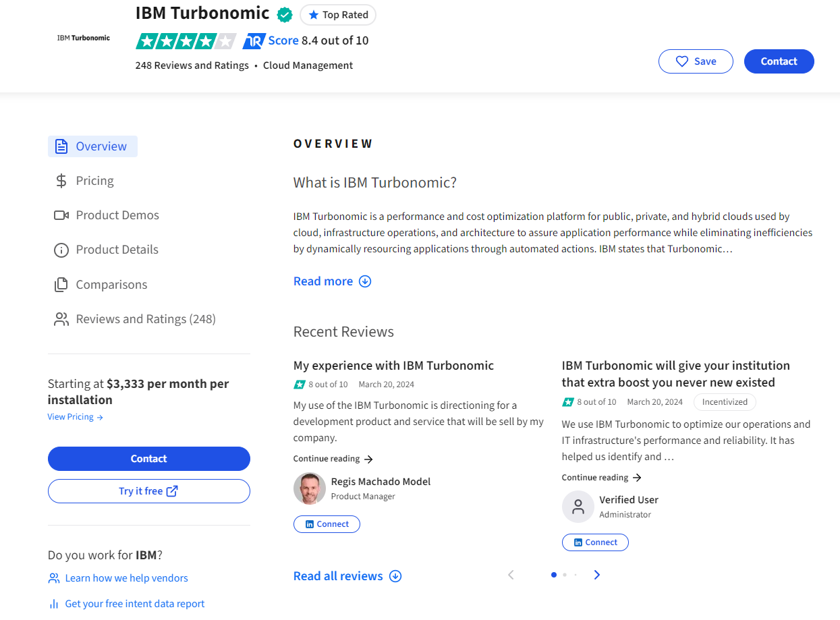
Task: Click the Contact button in the header
Action: coord(779,61)
